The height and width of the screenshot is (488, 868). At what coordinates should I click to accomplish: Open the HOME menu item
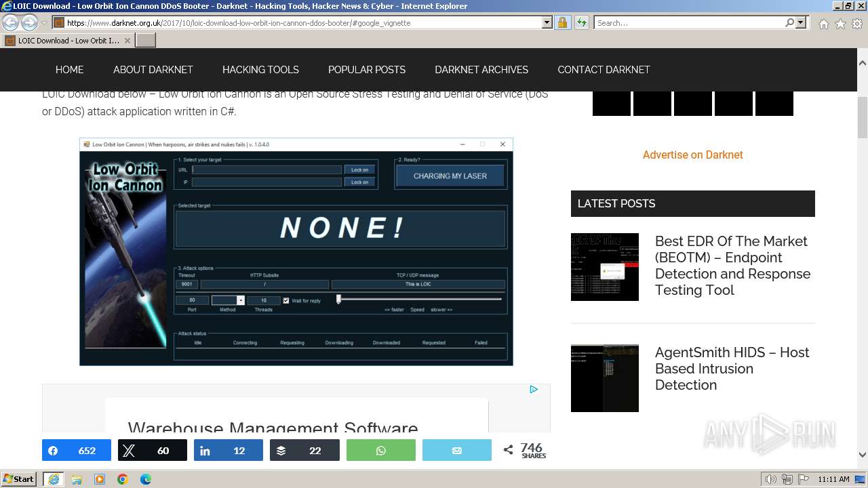point(69,69)
